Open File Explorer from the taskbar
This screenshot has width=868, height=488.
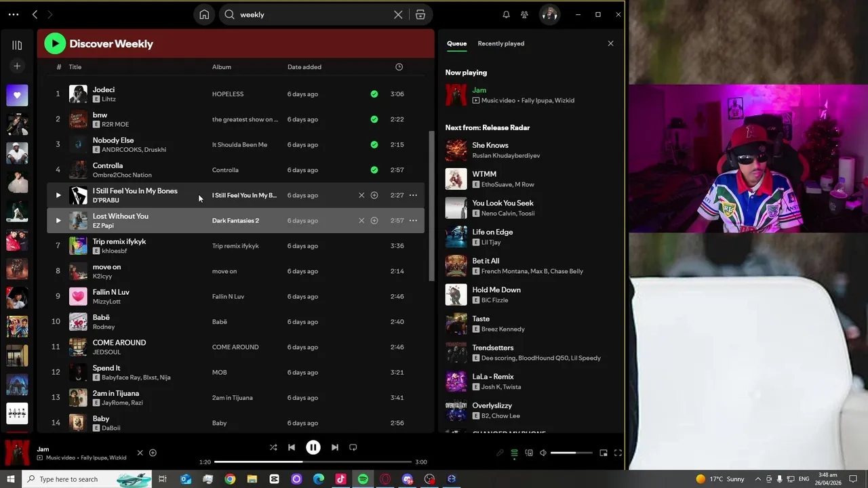252,479
